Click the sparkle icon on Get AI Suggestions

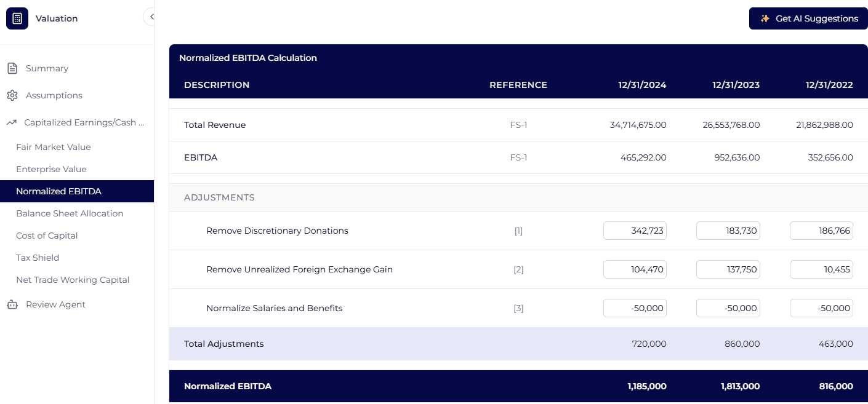pyautogui.click(x=765, y=18)
